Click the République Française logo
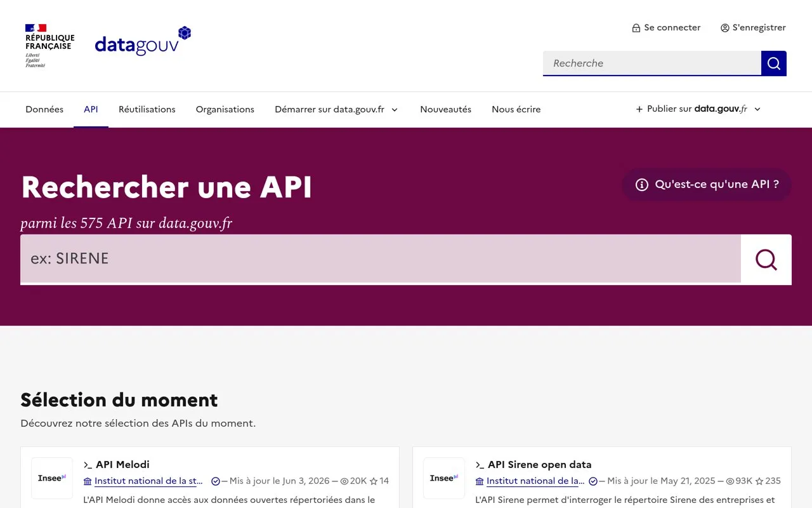Image resolution: width=812 pixels, height=508 pixels. pyautogui.click(x=49, y=46)
